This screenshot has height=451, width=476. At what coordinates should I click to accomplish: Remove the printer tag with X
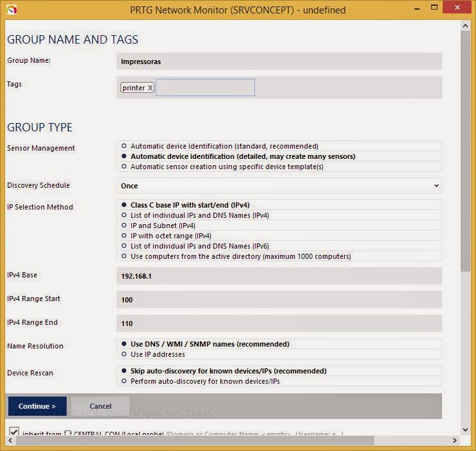[x=150, y=88]
